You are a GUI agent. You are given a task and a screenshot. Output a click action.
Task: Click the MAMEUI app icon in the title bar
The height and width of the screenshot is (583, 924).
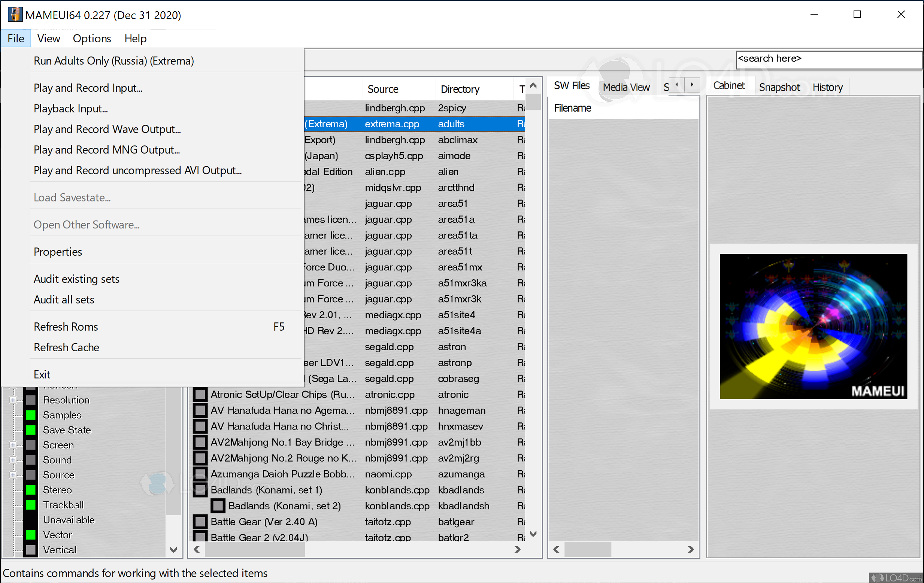(x=15, y=15)
